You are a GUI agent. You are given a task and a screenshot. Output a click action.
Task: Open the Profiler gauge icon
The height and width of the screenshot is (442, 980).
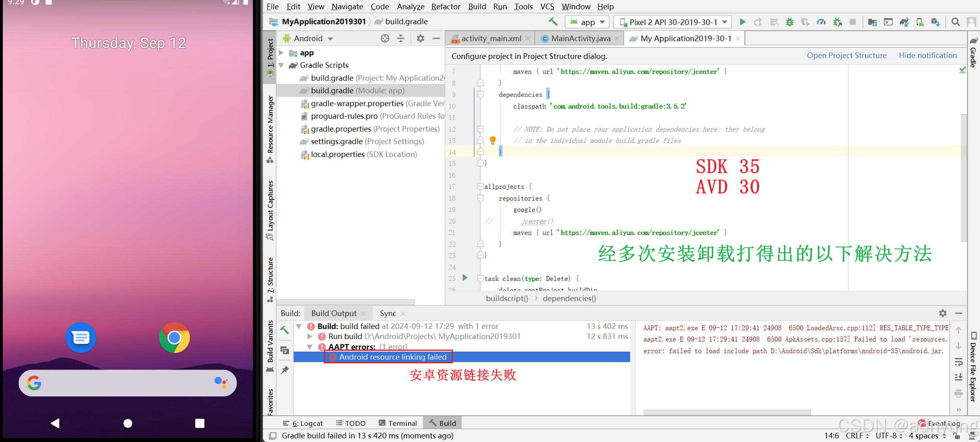[x=821, y=22]
